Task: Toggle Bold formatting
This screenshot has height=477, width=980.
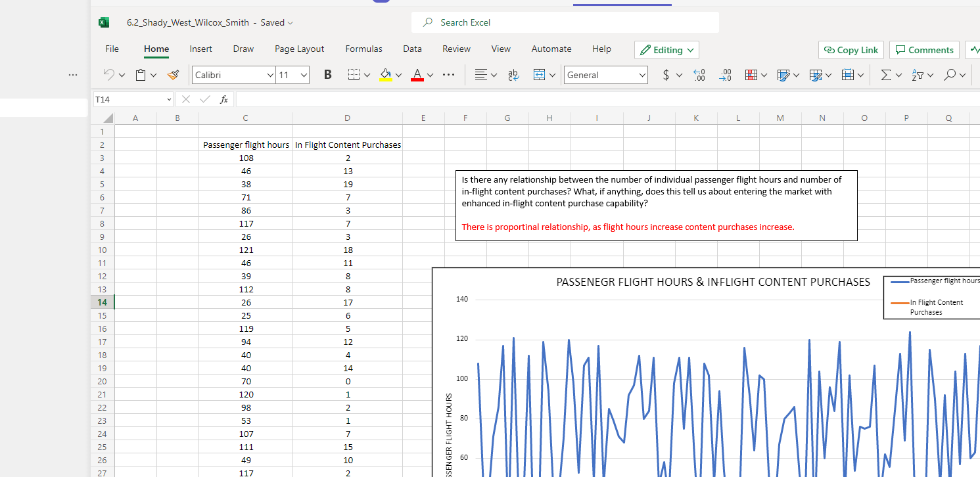Action: click(x=327, y=75)
